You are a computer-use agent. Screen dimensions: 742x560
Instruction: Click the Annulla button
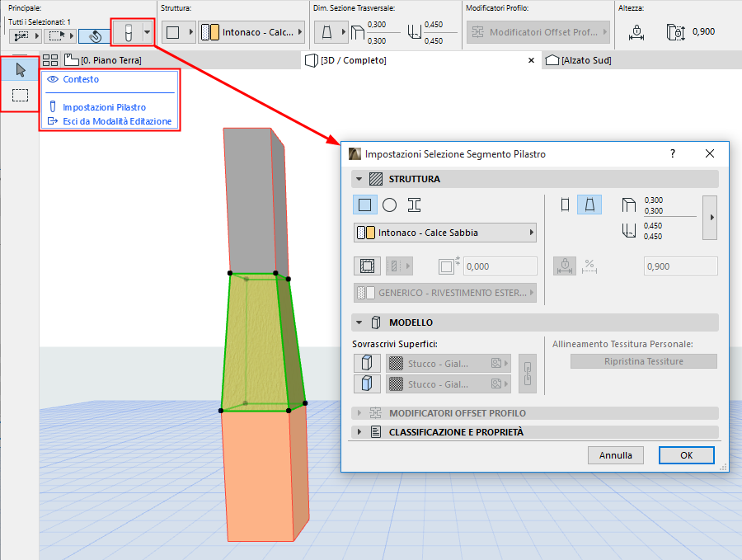[616, 455]
